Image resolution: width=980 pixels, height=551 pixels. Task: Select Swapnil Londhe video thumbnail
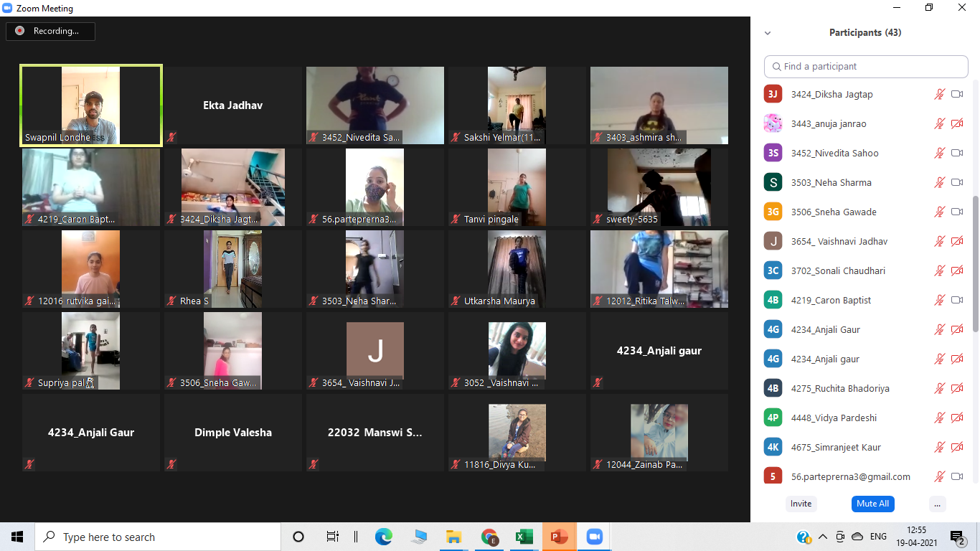[91, 105]
